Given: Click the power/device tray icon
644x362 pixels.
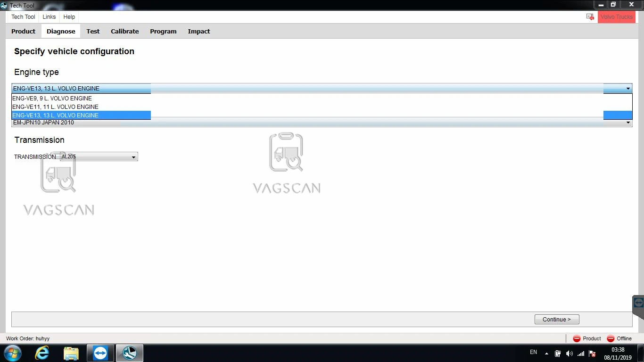Looking at the screenshot, I should tap(558, 354).
